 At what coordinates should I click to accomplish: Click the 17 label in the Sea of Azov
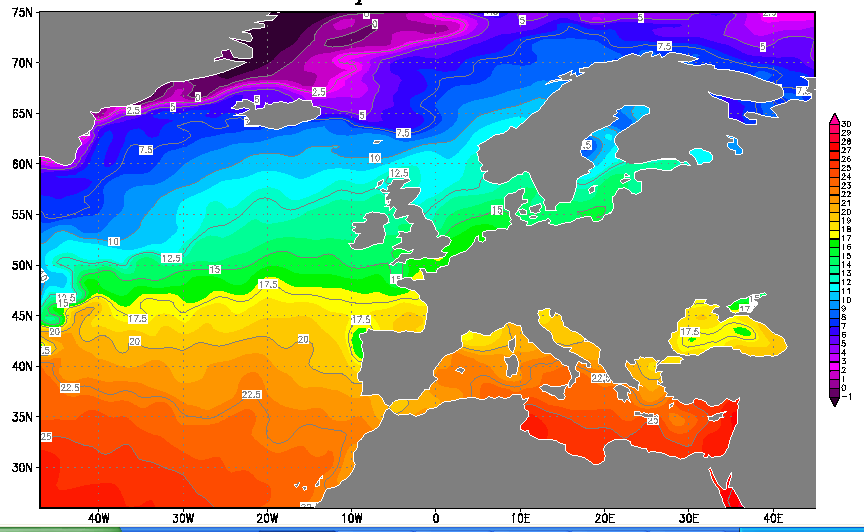744,309
